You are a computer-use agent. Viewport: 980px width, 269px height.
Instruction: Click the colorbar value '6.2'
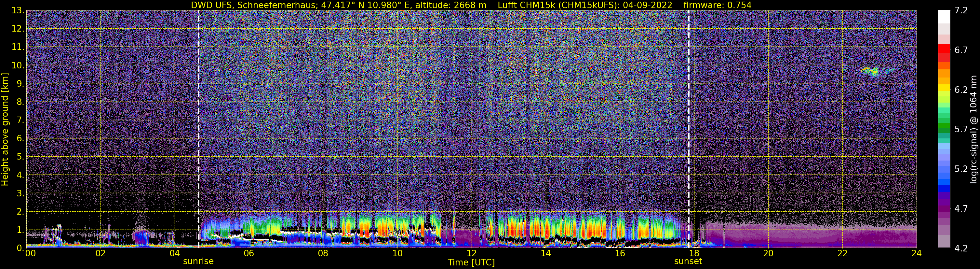click(x=961, y=90)
